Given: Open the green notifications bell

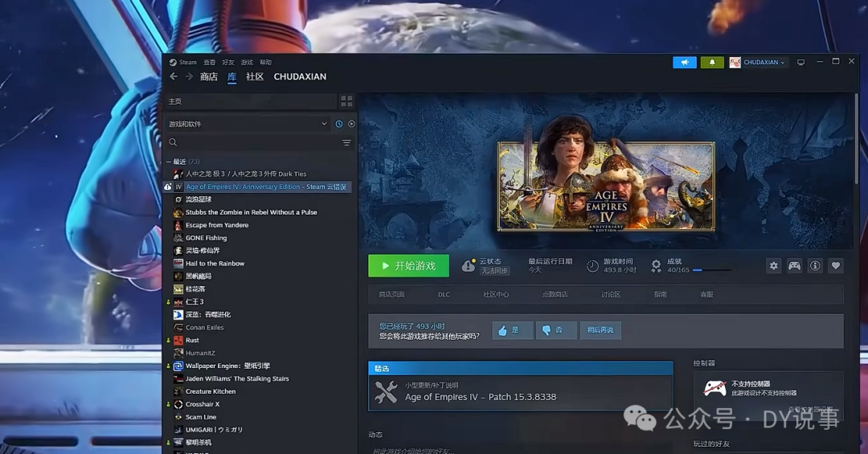Looking at the screenshot, I should 712,63.
